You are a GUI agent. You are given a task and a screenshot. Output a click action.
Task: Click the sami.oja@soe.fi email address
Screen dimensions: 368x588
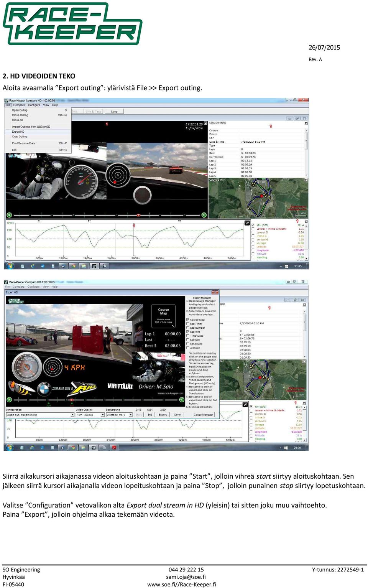[x=186, y=577]
